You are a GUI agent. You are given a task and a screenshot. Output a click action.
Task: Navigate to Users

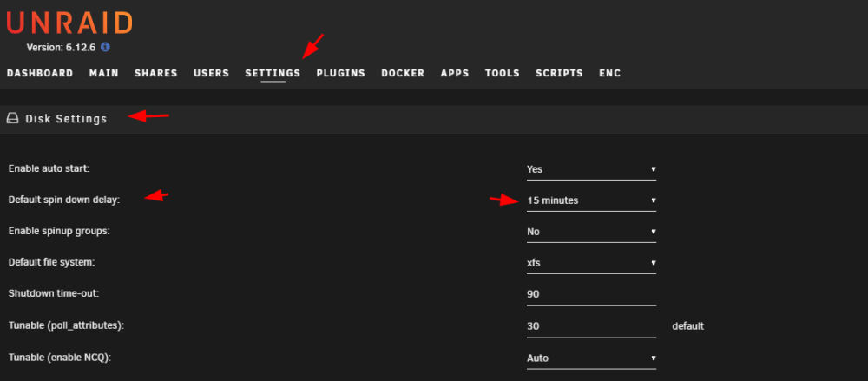click(212, 73)
